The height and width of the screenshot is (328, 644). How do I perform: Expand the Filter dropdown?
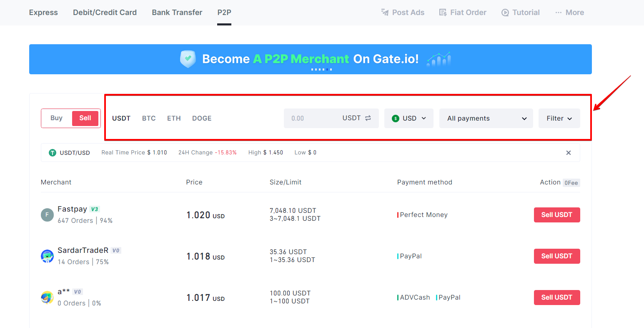click(x=559, y=119)
